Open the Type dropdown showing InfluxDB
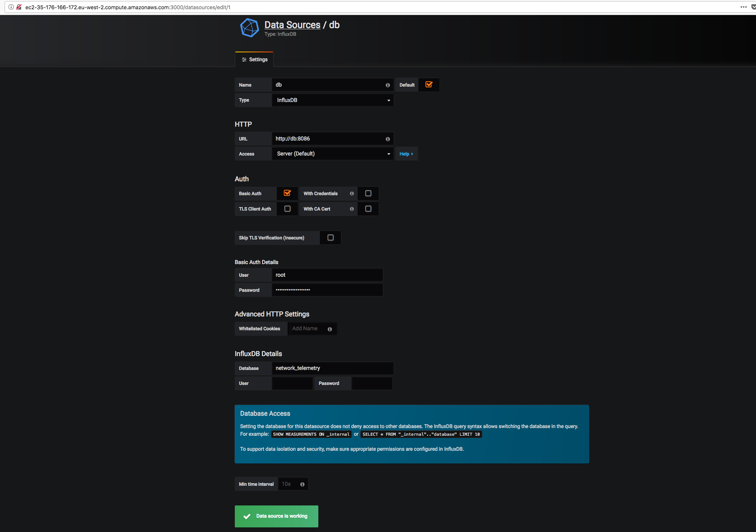 click(x=333, y=100)
